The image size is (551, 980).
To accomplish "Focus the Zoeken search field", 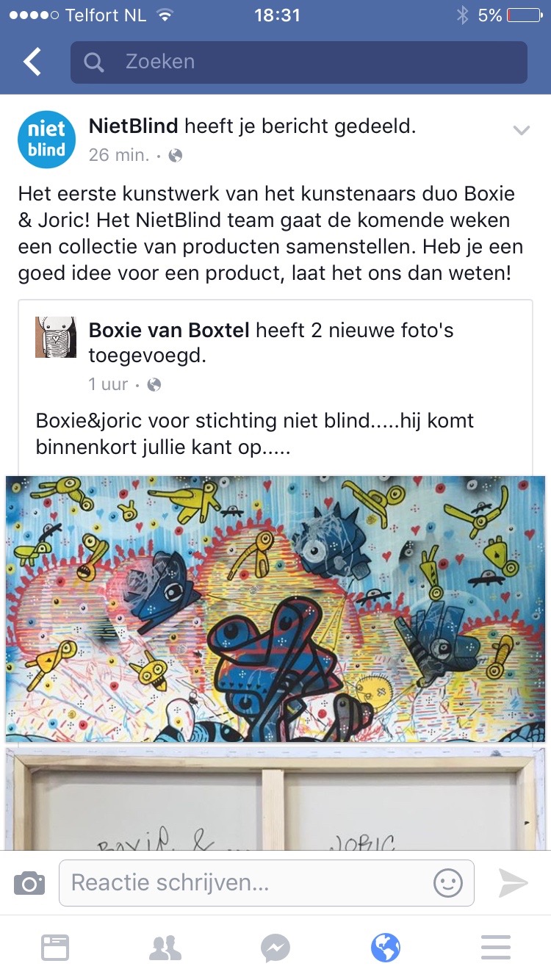I will 299,62.
